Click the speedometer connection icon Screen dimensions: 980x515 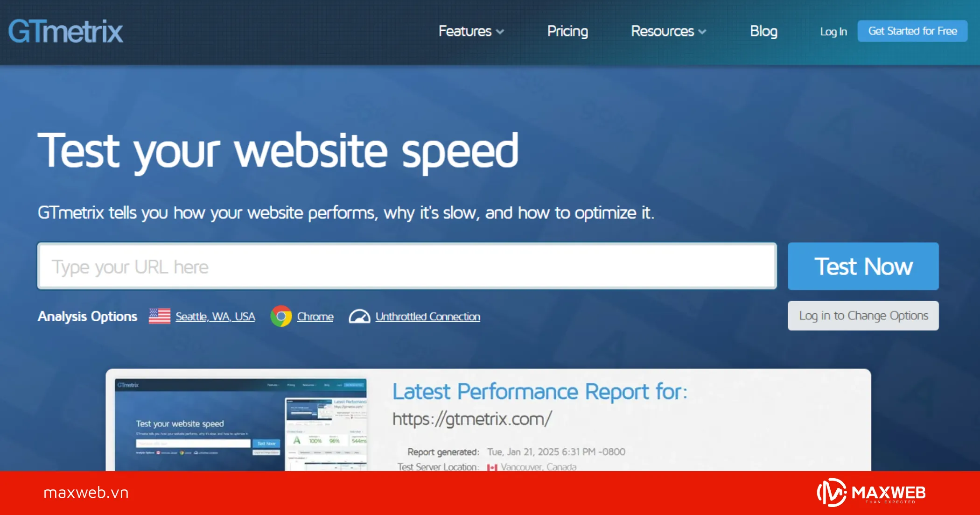tap(359, 317)
